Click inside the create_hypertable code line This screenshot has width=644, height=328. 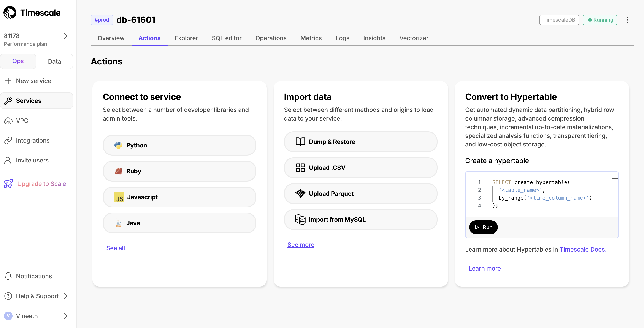click(x=531, y=182)
